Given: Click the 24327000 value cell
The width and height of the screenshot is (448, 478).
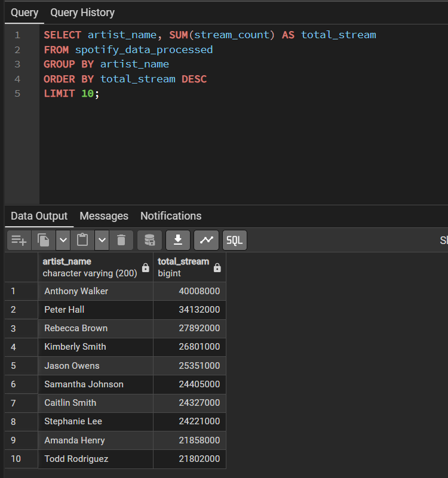Looking at the screenshot, I should [189, 403].
